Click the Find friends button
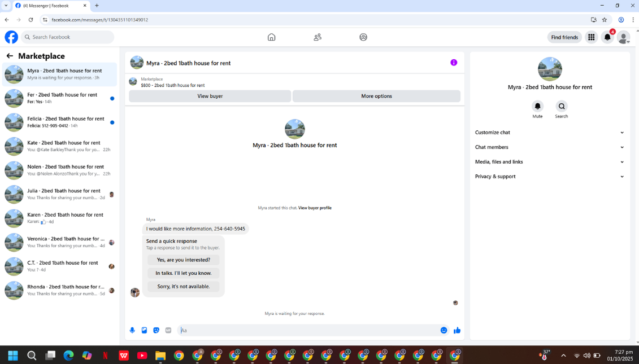This screenshot has width=639, height=364. [564, 37]
